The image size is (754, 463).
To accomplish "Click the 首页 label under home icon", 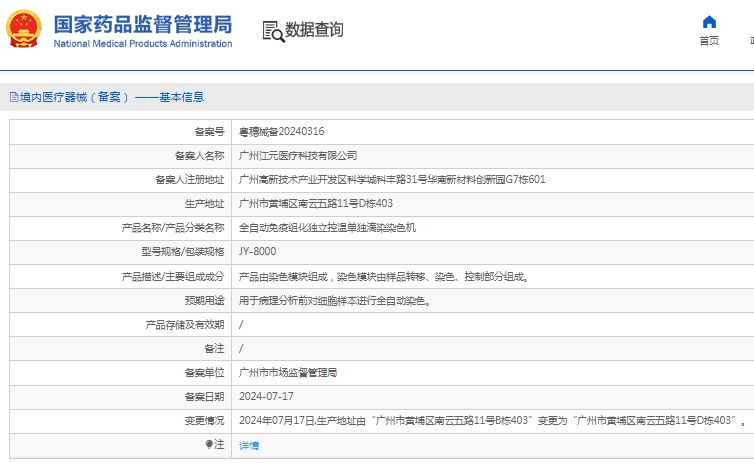I will pyautogui.click(x=709, y=40).
